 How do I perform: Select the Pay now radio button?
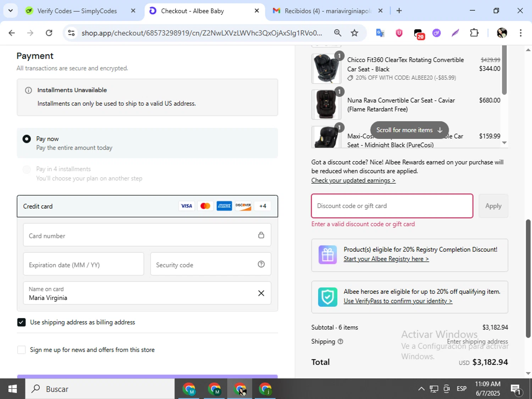click(27, 139)
